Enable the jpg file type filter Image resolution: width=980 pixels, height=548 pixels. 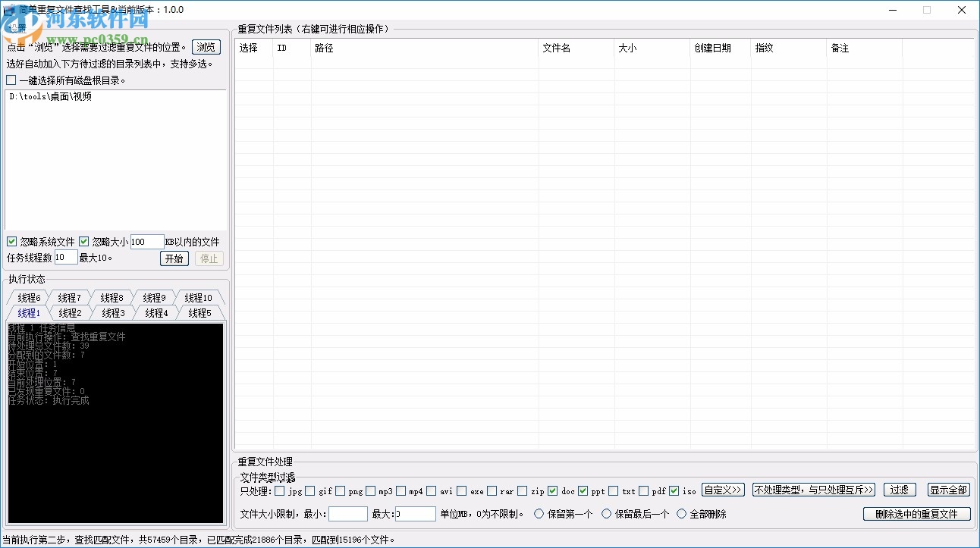coord(279,490)
